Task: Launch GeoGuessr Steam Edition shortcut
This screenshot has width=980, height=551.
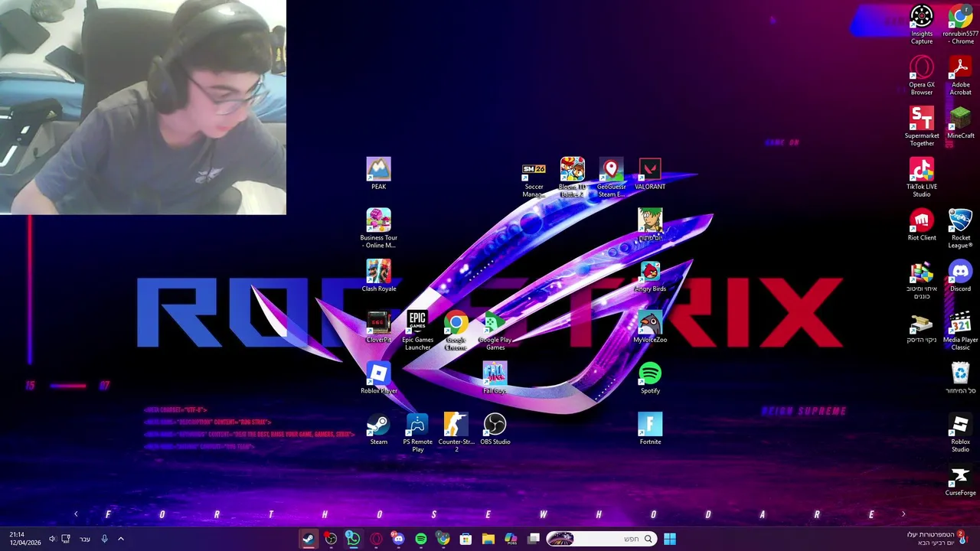Action: pyautogui.click(x=611, y=178)
